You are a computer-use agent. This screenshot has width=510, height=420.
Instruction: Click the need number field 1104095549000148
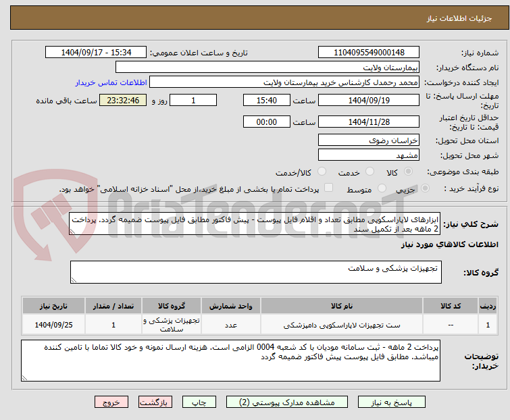coord(369,53)
